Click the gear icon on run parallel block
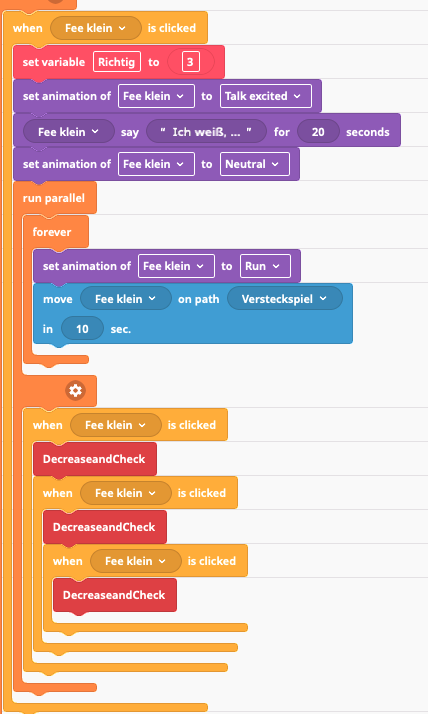 click(x=75, y=391)
